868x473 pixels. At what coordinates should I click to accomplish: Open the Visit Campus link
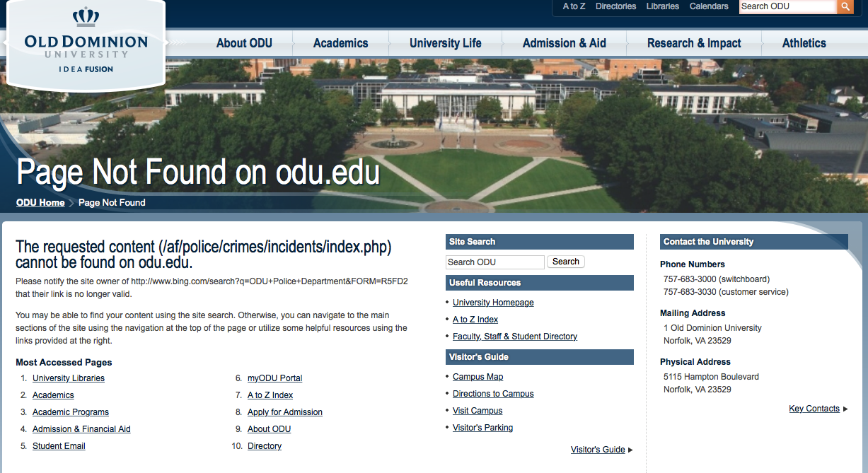478,411
